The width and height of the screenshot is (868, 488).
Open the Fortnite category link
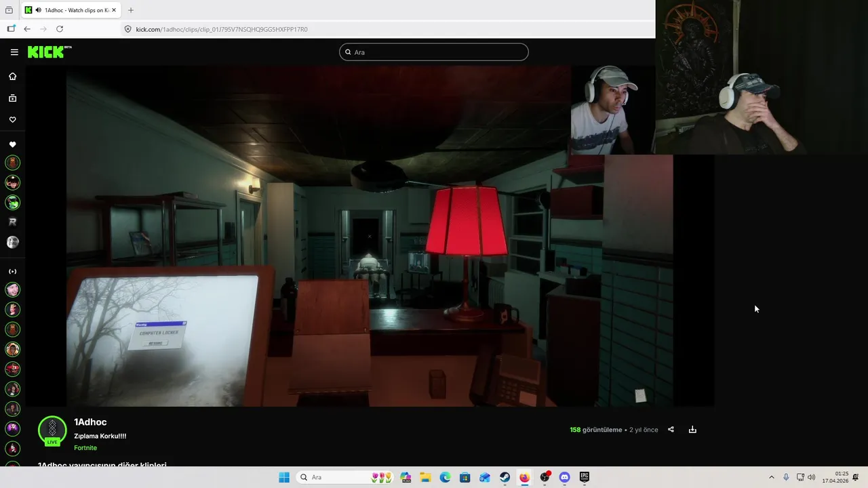pos(85,448)
